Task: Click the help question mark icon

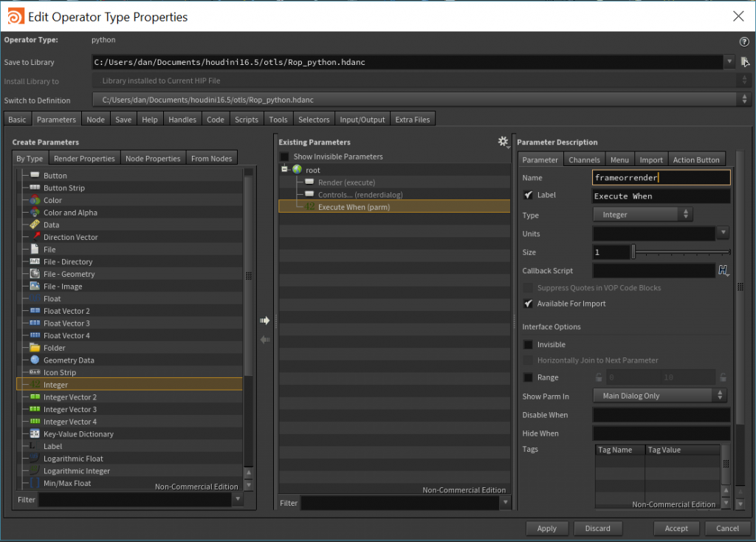Action: coord(743,41)
